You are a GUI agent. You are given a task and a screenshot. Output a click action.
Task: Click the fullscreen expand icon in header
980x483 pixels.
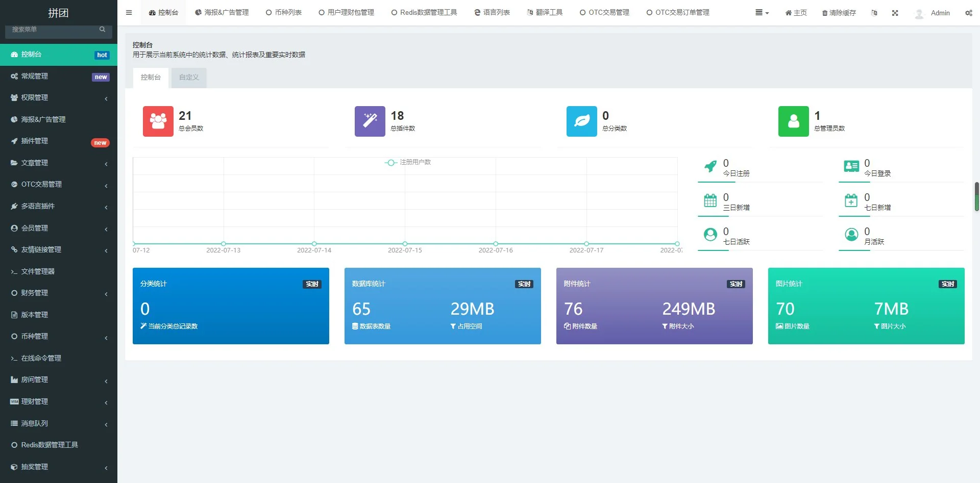(x=895, y=13)
